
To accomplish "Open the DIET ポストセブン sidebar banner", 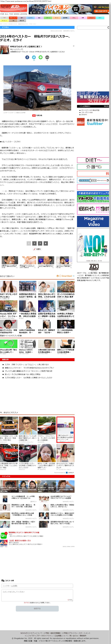I will tap(93, 160).
